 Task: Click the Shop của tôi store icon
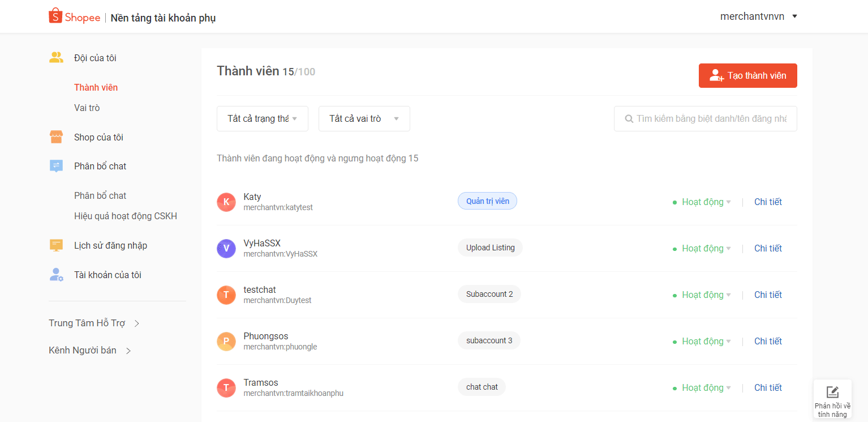(56, 137)
